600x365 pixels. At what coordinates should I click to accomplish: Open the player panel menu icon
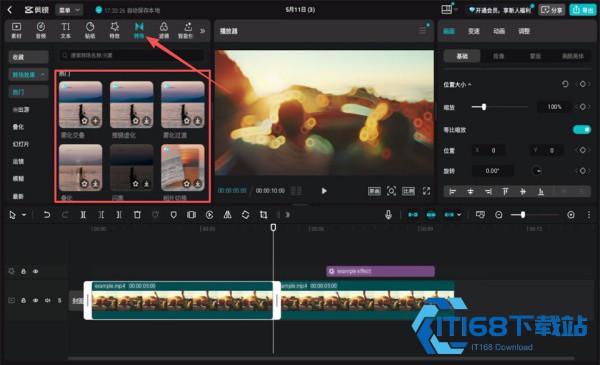(422, 31)
